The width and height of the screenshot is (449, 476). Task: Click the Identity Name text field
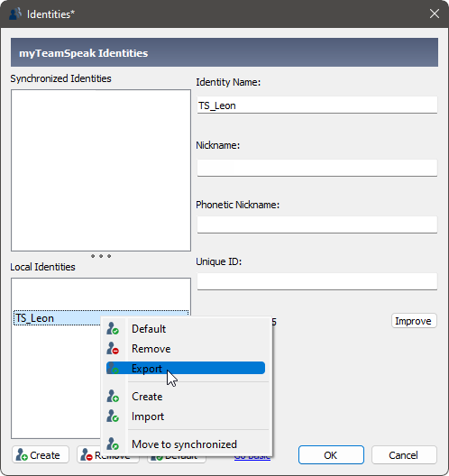click(317, 105)
